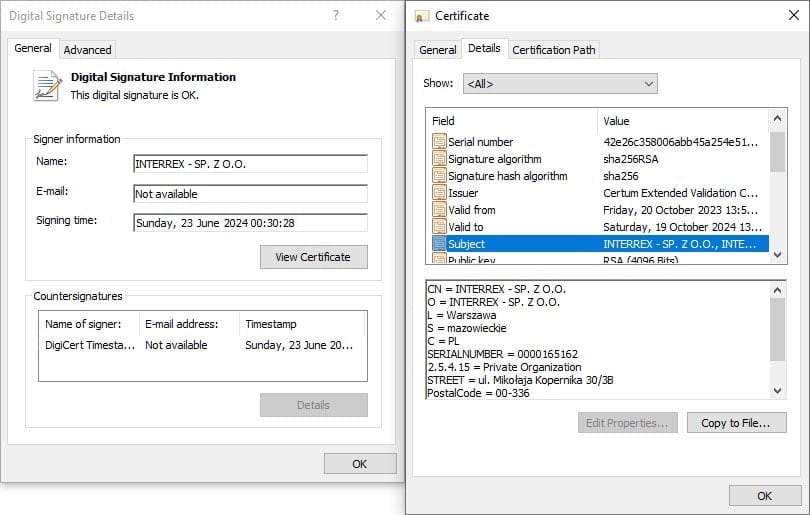Screen dimensions: 810x515
Task: Click the L = Warszawa line
Action: pyautogui.click(x=462, y=315)
